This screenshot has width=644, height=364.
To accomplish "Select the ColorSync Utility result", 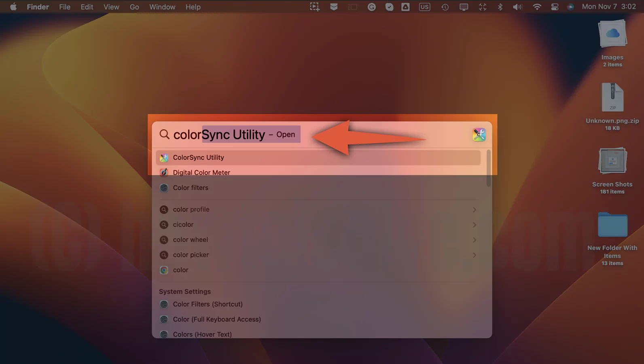I will [318, 157].
